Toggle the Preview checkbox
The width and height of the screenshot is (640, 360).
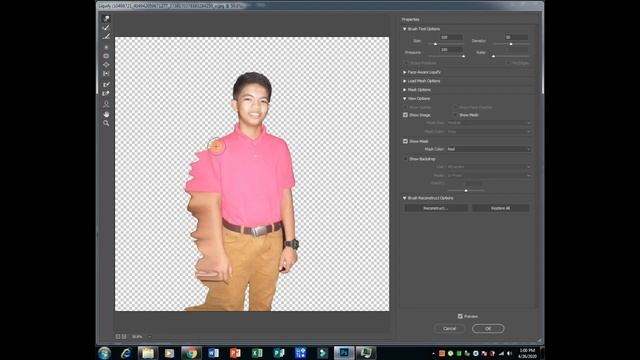pos(460,316)
